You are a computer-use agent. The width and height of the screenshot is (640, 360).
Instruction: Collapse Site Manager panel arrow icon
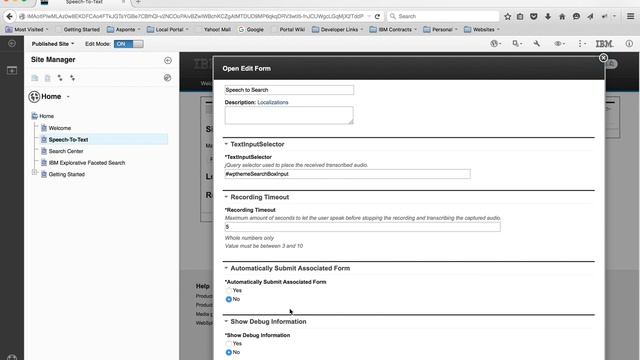pos(168,60)
